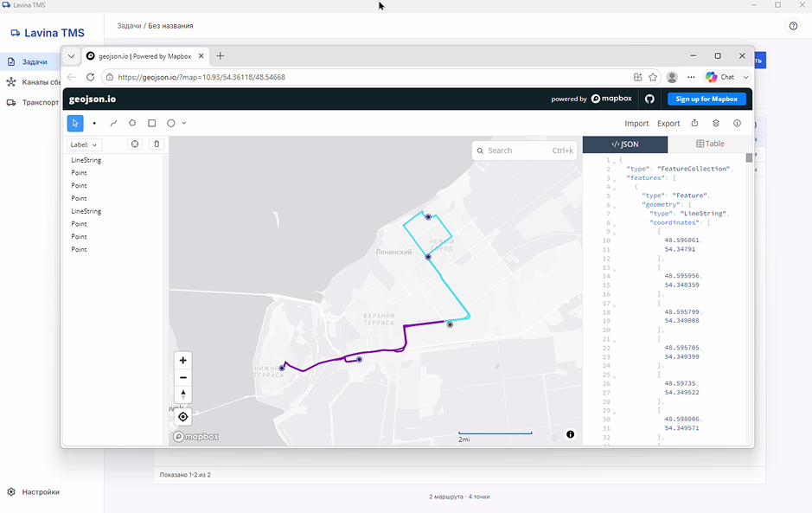The height and width of the screenshot is (513, 812).
Task: Select the draw LineString tool
Action: (113, 124)
